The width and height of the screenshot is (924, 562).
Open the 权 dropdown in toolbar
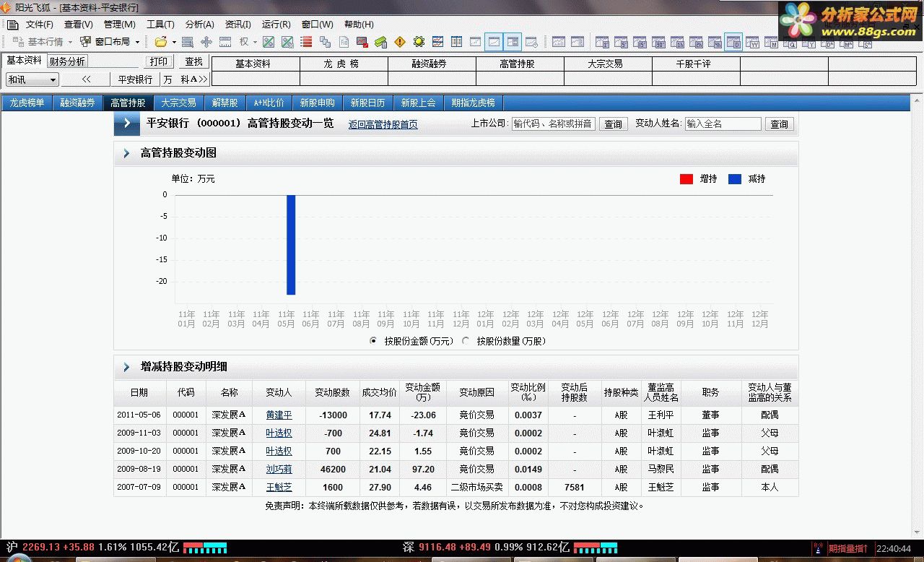coord(255,42)
